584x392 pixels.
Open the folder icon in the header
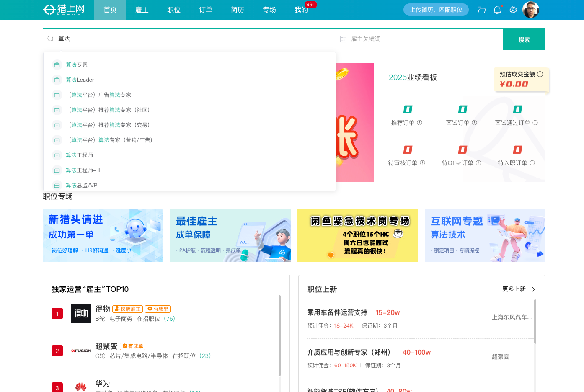[481, 10]
